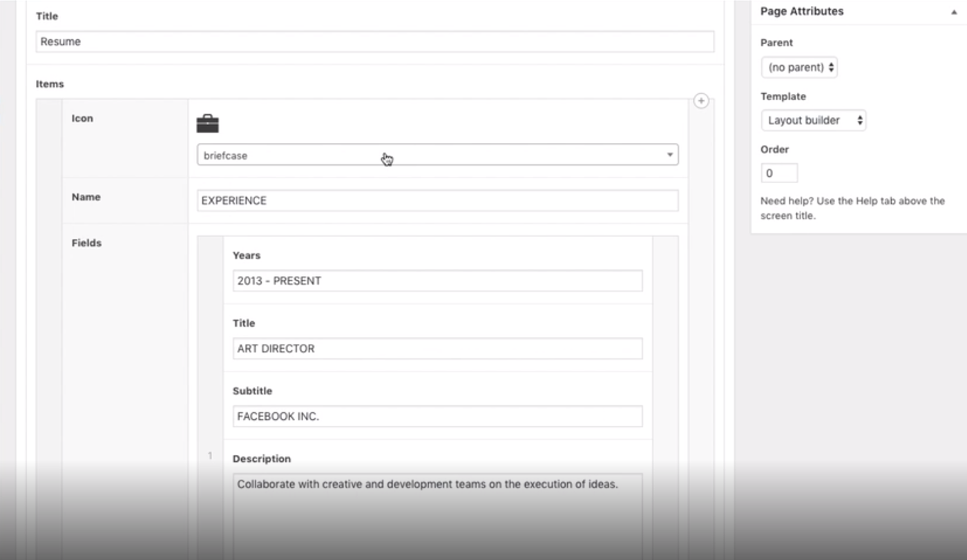967x560 pixels.
Task: Click the Parent label in Page Attributes
Action: 777,43
